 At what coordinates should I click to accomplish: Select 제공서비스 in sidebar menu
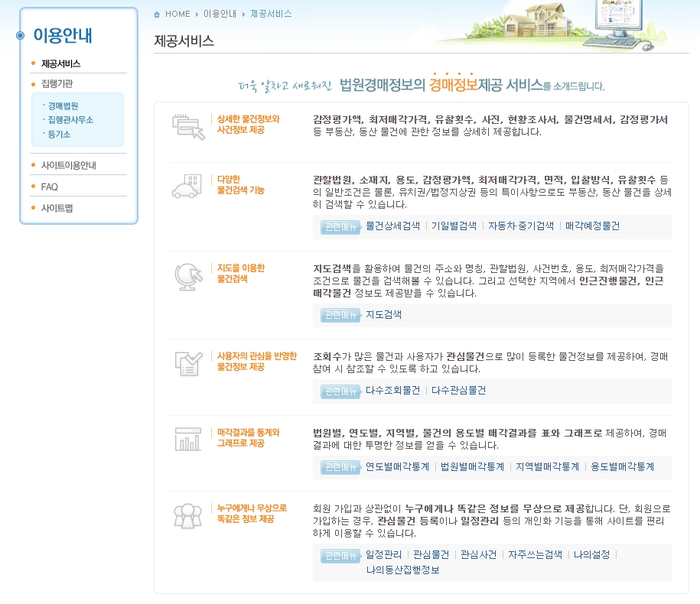[x=60, y=63]
